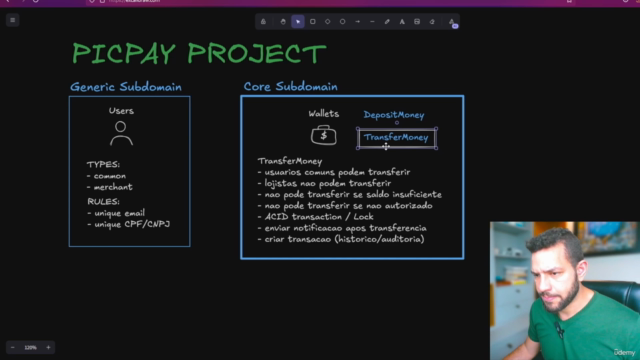Click the Users label on canvas
Screen dimensions: 640x360
click(x=121, y=111)
